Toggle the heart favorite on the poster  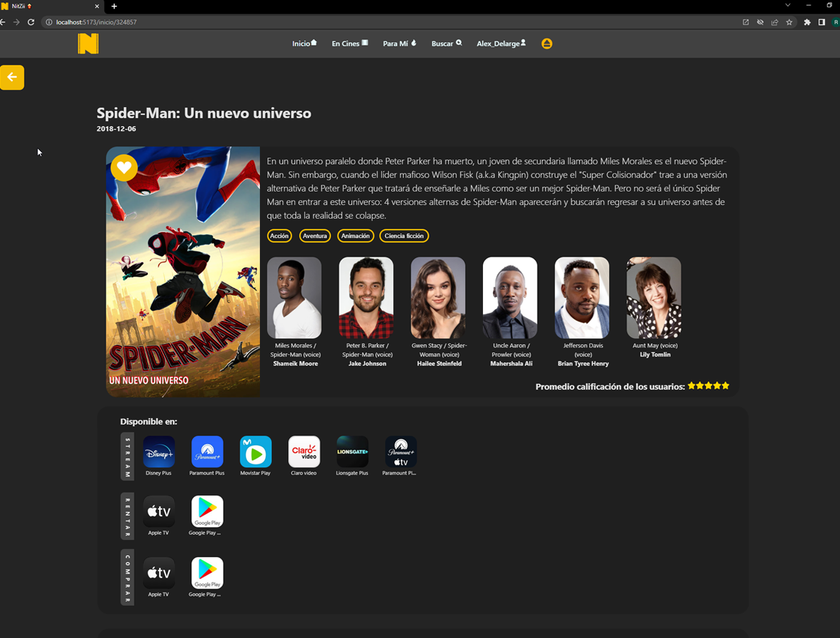tap(124, 167)
